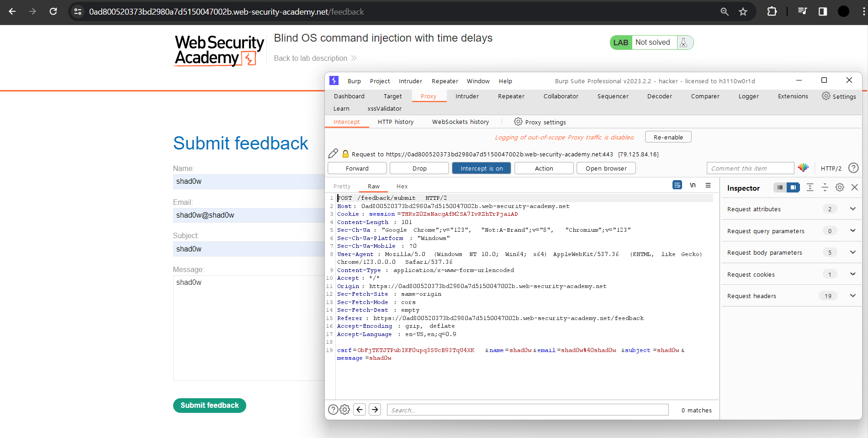This screenshot has height=438, width=868.
Task: Click Submit feedback green button
Action: pyautogui.click(x=210, y=405)
